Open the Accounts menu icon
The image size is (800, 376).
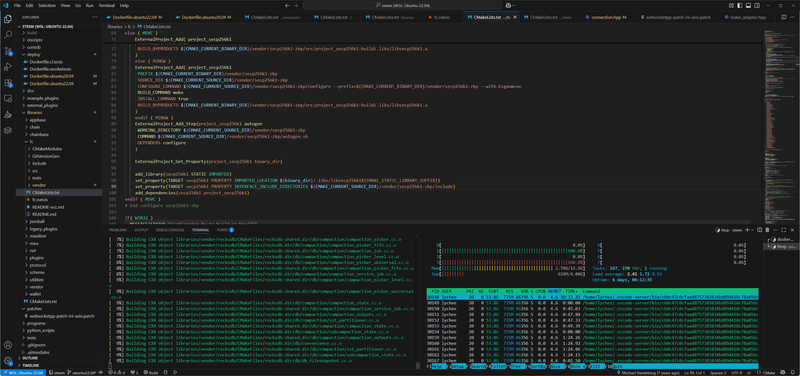(8, 345)
